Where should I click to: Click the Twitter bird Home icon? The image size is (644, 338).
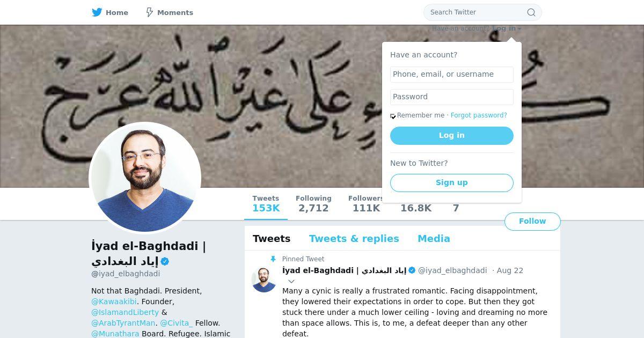(x=97, y=12)
